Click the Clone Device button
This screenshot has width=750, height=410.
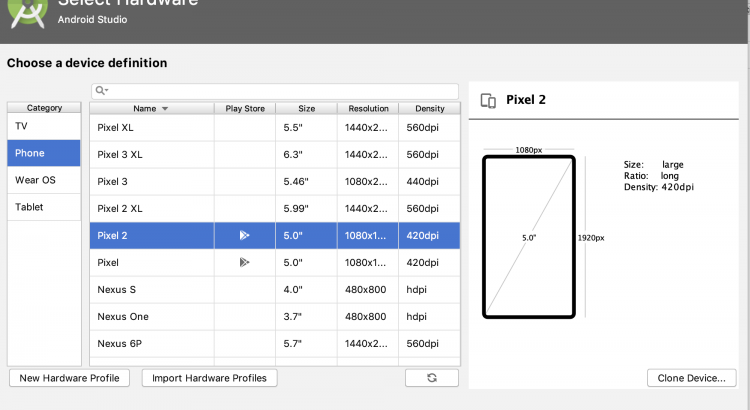pyautogui.click(x=691, y=378)
